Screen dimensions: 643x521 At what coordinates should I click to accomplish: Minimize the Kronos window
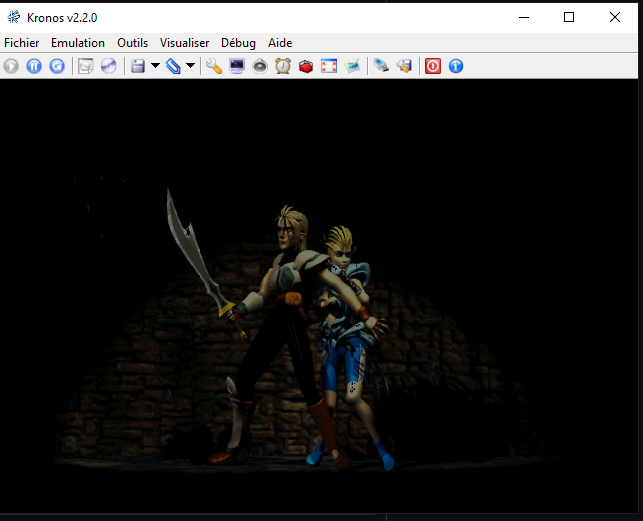click(524, 17)
